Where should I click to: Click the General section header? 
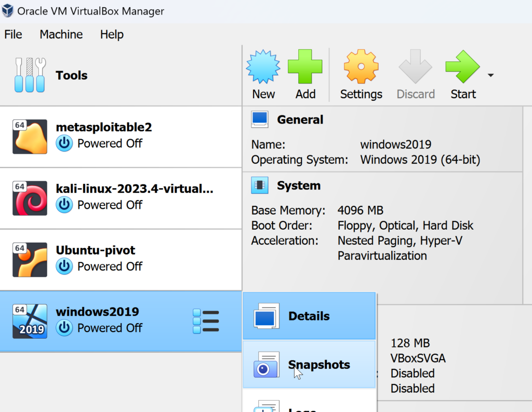pos(300,119)
